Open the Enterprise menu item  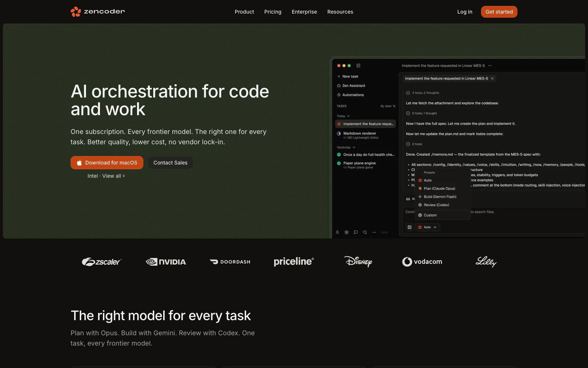point(304,12)
